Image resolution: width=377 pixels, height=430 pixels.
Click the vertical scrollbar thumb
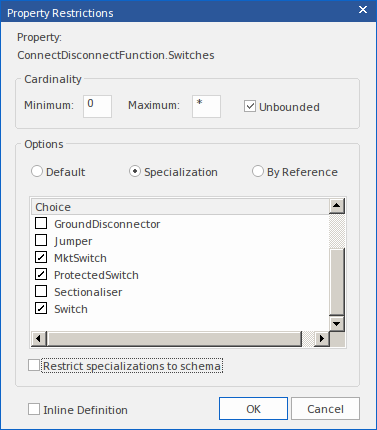click(337, 281)
